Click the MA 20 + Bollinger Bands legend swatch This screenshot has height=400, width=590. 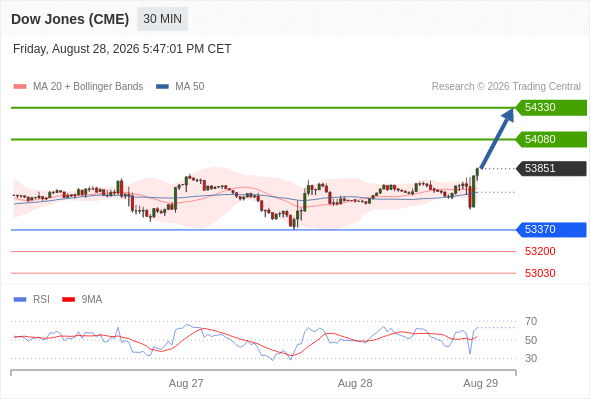tap(20, 87)
